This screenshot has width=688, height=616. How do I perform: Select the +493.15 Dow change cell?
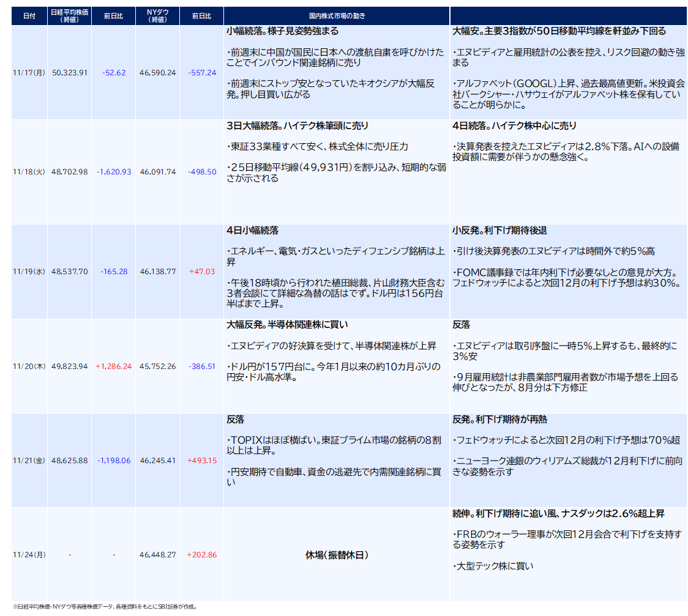[x=201, y=460]
